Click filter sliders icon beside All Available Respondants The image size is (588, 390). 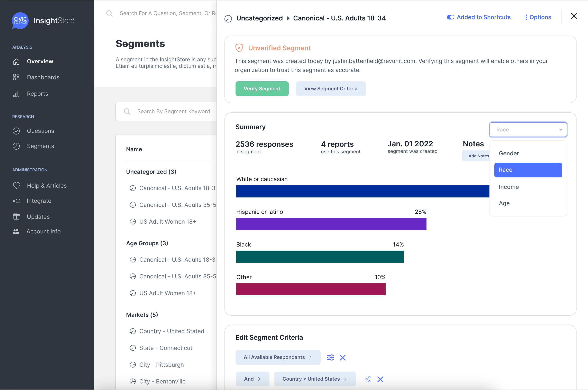330,357
